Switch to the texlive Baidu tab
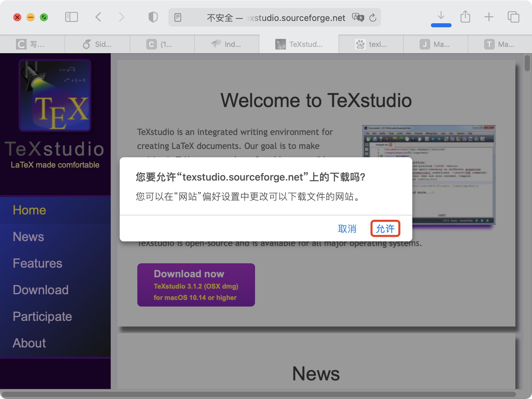Screen dimensions: 532x399 pyautogui.click(x=370, y=44)
